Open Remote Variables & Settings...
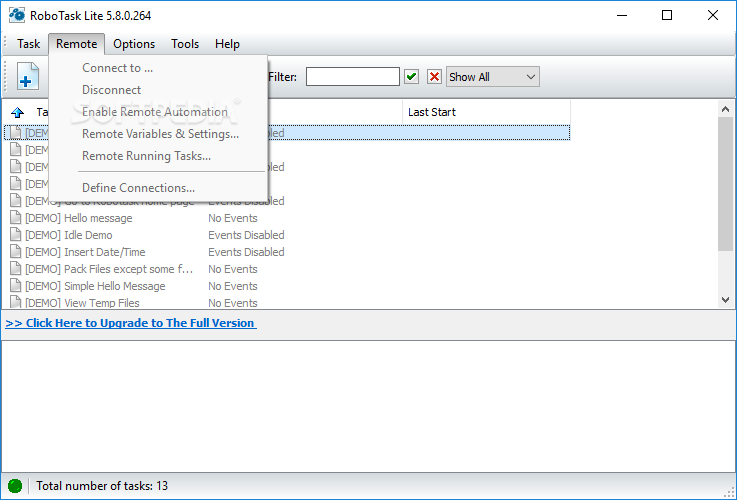The image size is (737, 500). pos(158,134)
